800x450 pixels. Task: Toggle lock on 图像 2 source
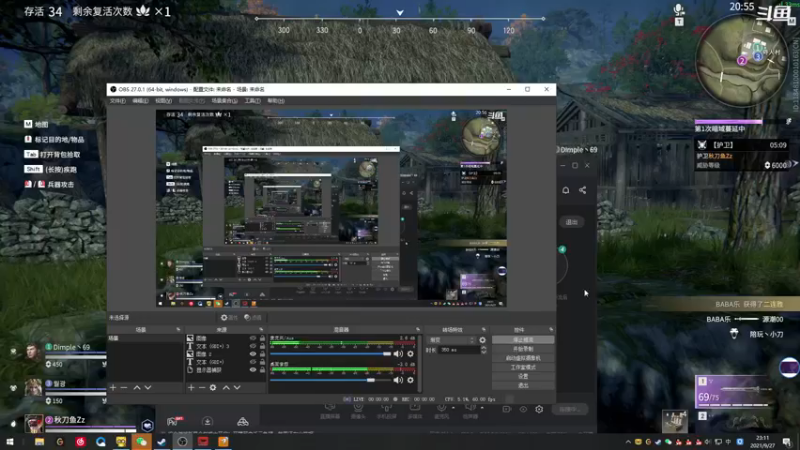[262, 354]
